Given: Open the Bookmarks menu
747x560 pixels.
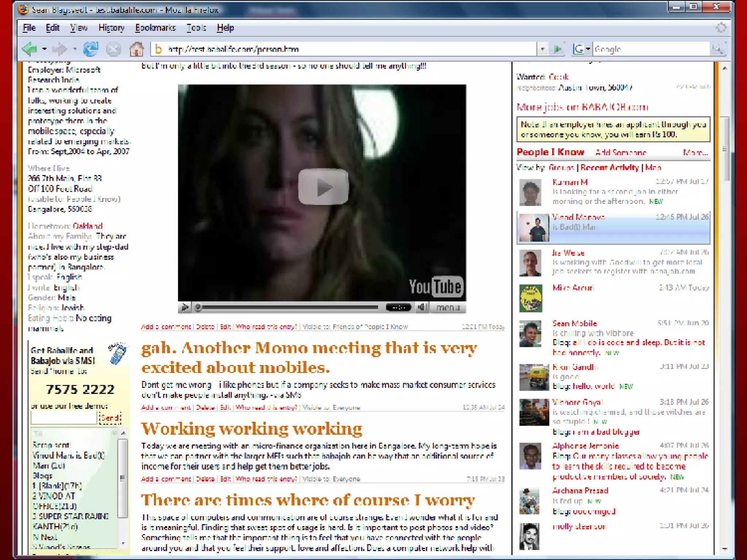Looking at the screenshot, I should (x=155, y=28).
